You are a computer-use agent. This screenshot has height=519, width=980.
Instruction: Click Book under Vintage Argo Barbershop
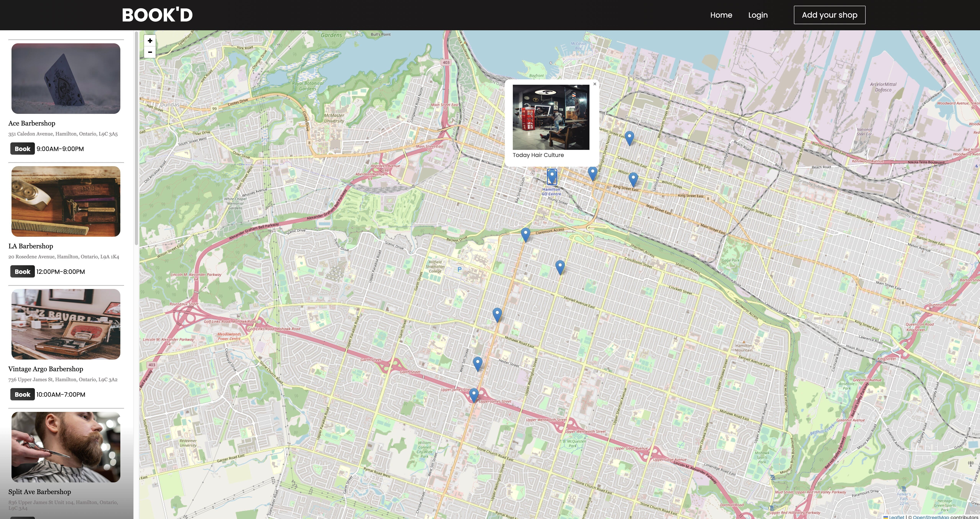click(22, 395)
